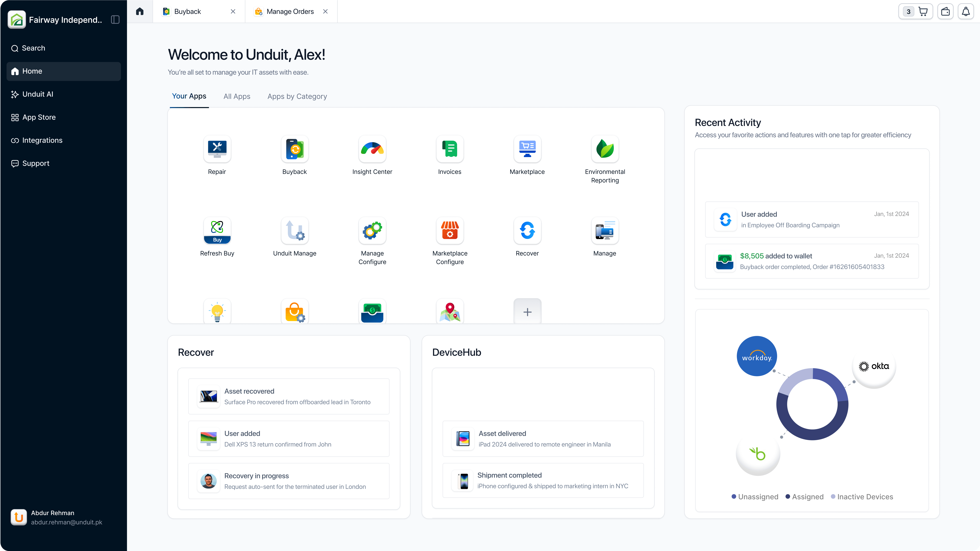Open Asset recovered Surface Pro entry
Image resolution: width=980 pixels, height=551 pixels.
(x=289, y=396)
